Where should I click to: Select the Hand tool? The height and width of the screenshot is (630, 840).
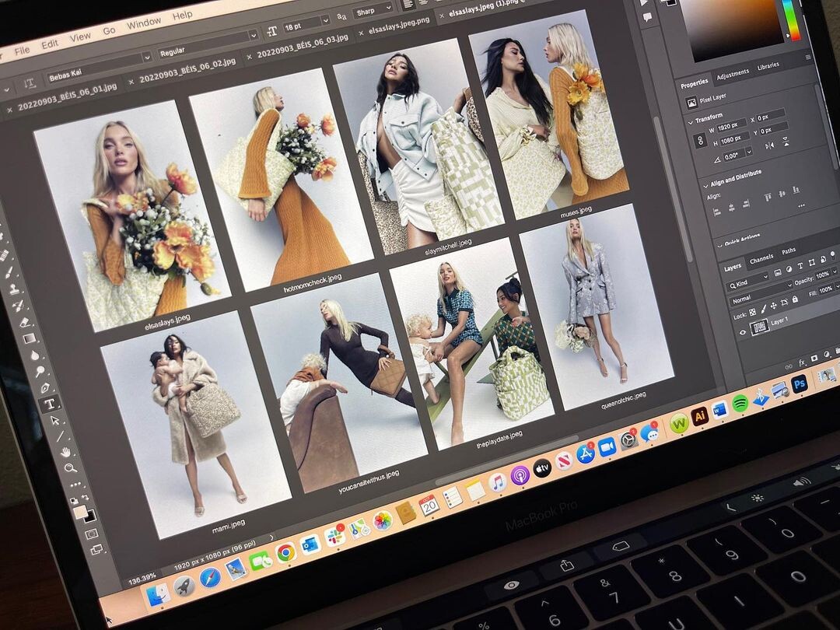(x=65, y=452)
